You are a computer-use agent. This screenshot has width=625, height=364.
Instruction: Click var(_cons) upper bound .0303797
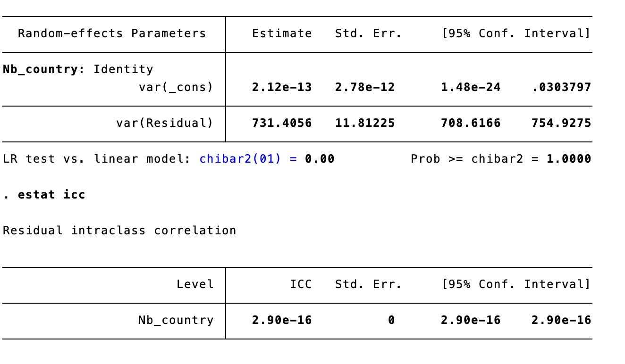click(561, 87)
